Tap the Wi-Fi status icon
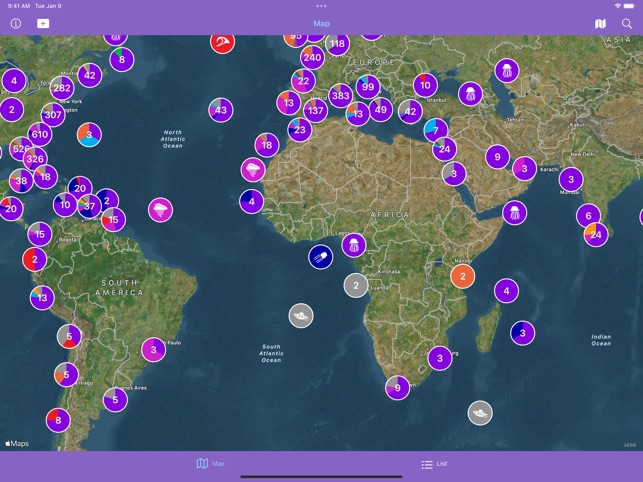Image resolution: width=643 pixels, height=482 pixels. [x=618, y=6]
